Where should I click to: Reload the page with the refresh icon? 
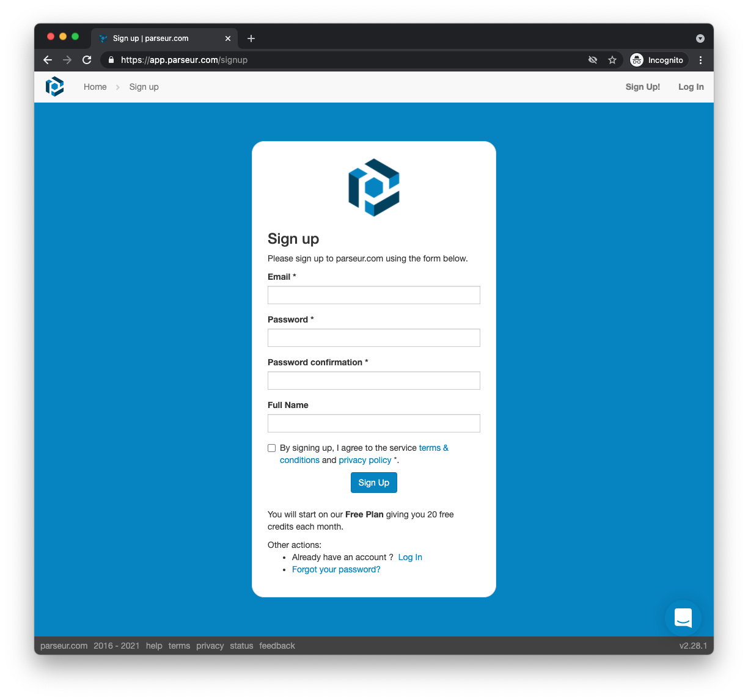pyautogui.click(x=87, y=60)
